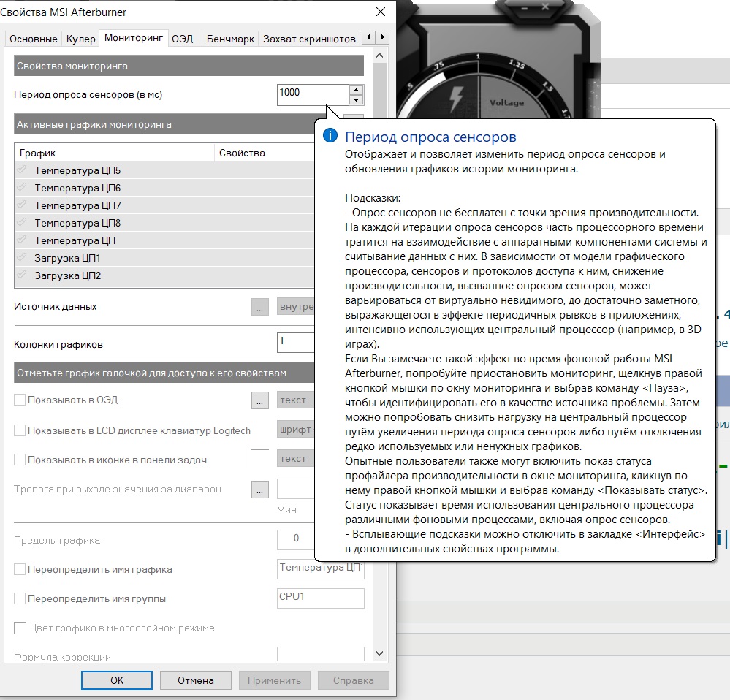Switch to the Основные tab
730x700 pixels.
pyautogui.click(x=34, y=39)
